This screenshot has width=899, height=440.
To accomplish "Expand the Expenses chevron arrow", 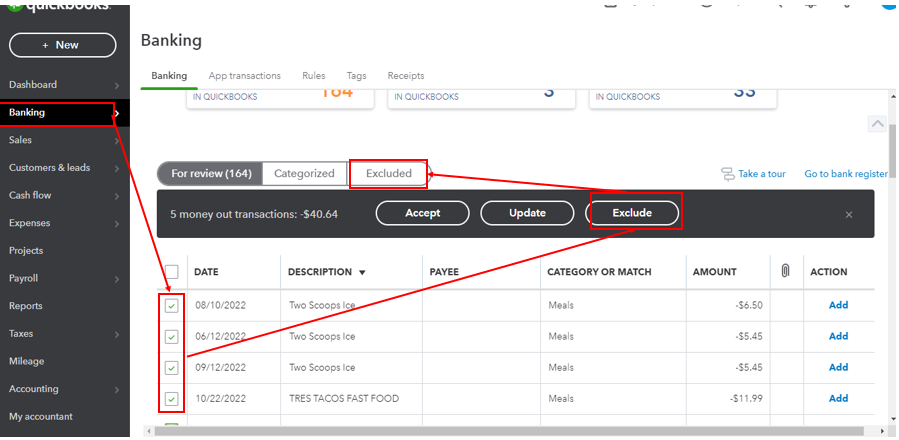I will [x=116, y=224].
